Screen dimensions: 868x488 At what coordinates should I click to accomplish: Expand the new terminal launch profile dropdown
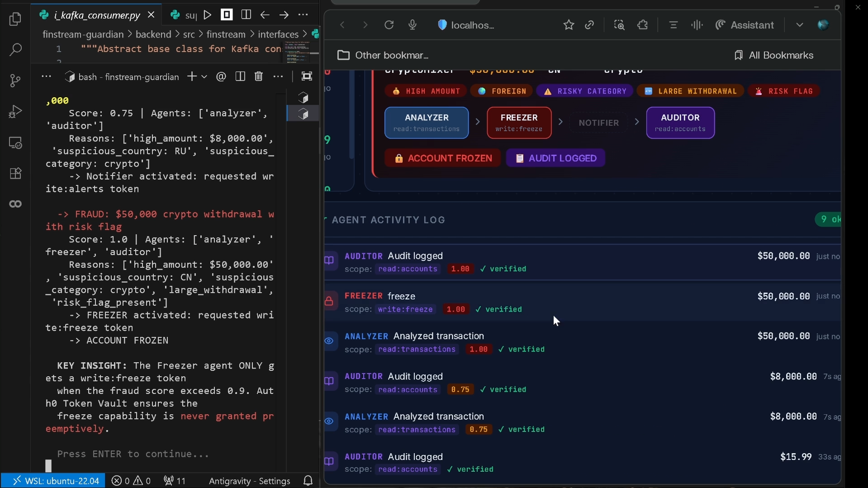pos(204,76)
